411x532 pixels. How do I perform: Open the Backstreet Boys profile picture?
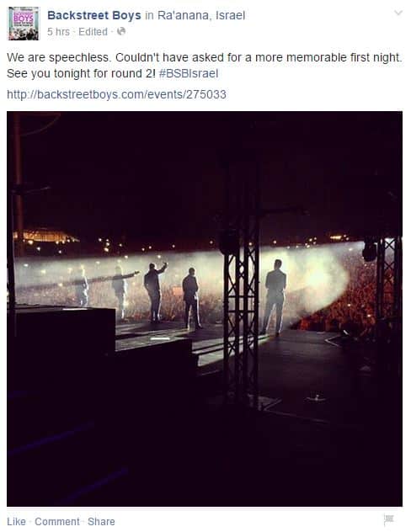pyautogui.click(x=24, y=24)
